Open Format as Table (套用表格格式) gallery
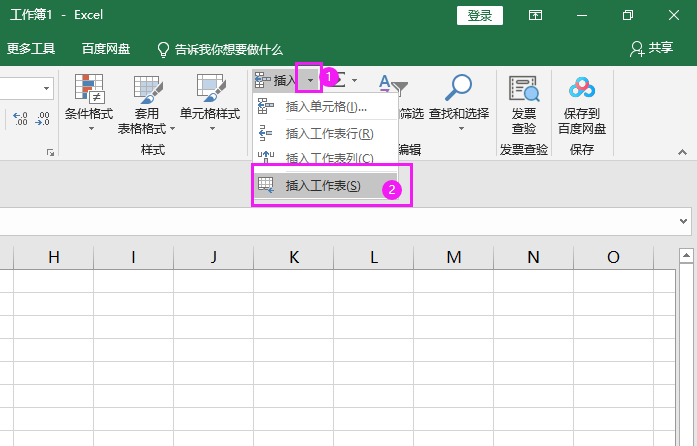697x446 pixels. tap(146, 103)
